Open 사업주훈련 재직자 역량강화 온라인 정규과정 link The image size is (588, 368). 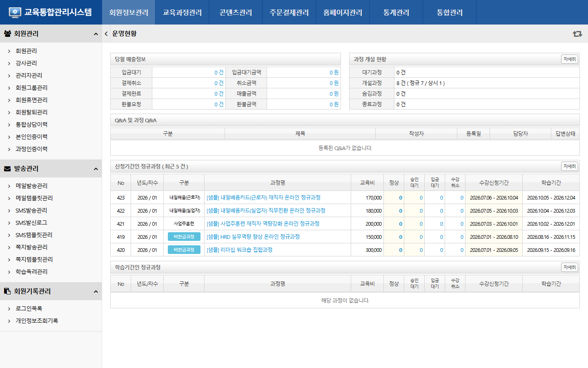[263, 224]
